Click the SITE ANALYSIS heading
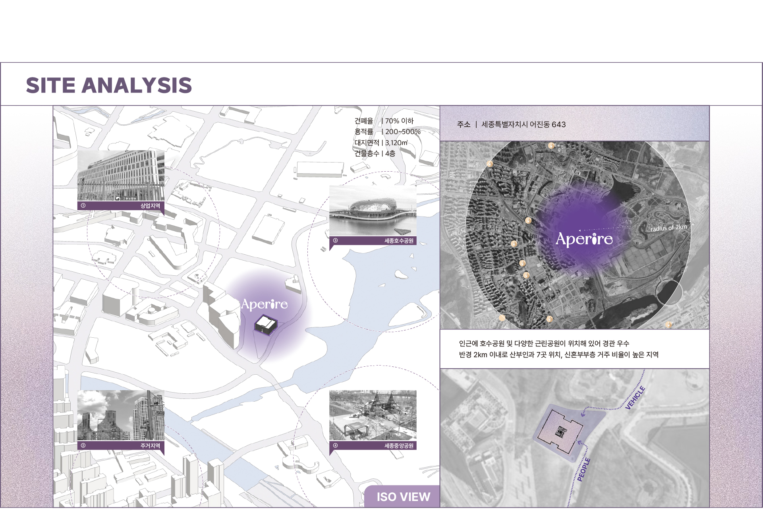Screen dimensions: 763x532 pyautogui.click(x=109, y=85)
